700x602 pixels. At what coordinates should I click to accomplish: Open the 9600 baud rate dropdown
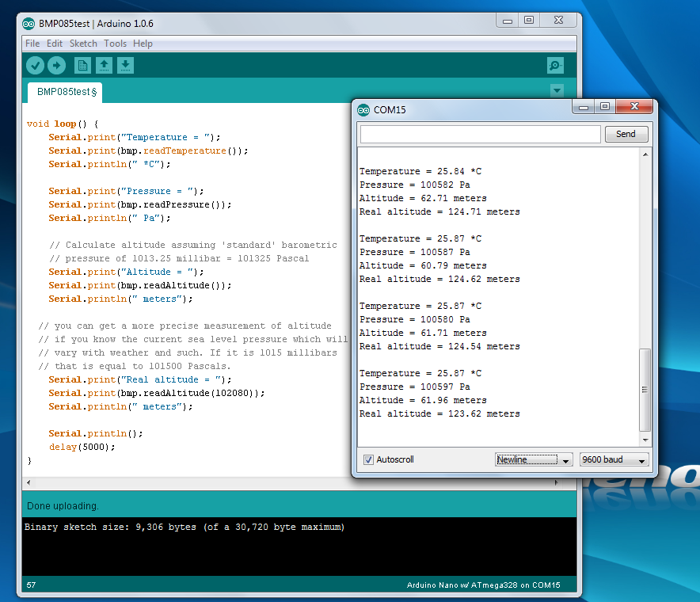(614, 459)
